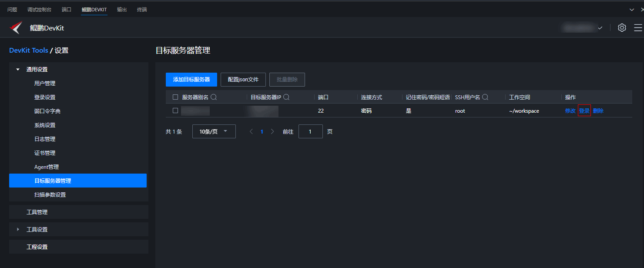
Task: Click the 目标服务器管理 page heading
Action: (183, 50)
